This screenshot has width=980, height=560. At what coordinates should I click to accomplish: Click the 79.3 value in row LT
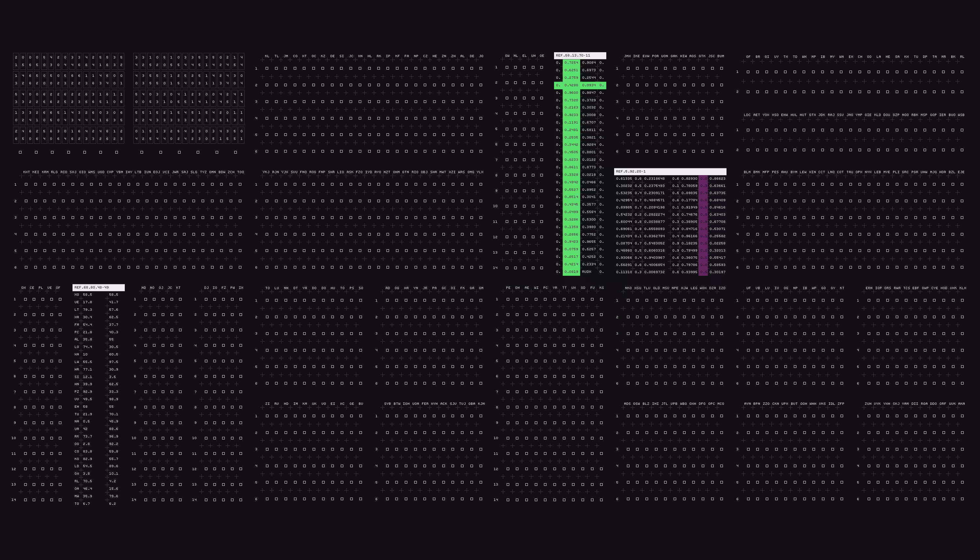click(x=88, y=310)
